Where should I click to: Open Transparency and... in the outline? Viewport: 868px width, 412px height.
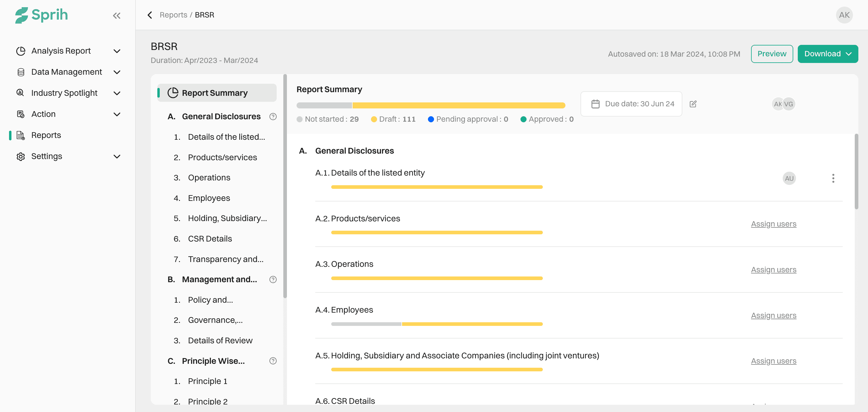(x=226, y=259)
